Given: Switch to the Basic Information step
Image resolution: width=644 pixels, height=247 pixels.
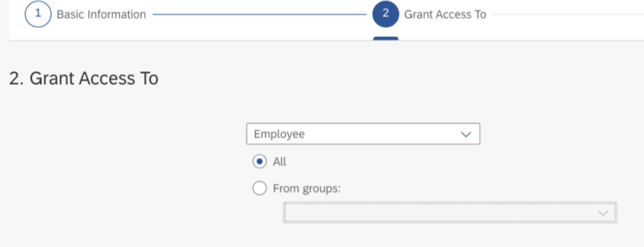Looking at the screenshot, I should tap(101, 15).
